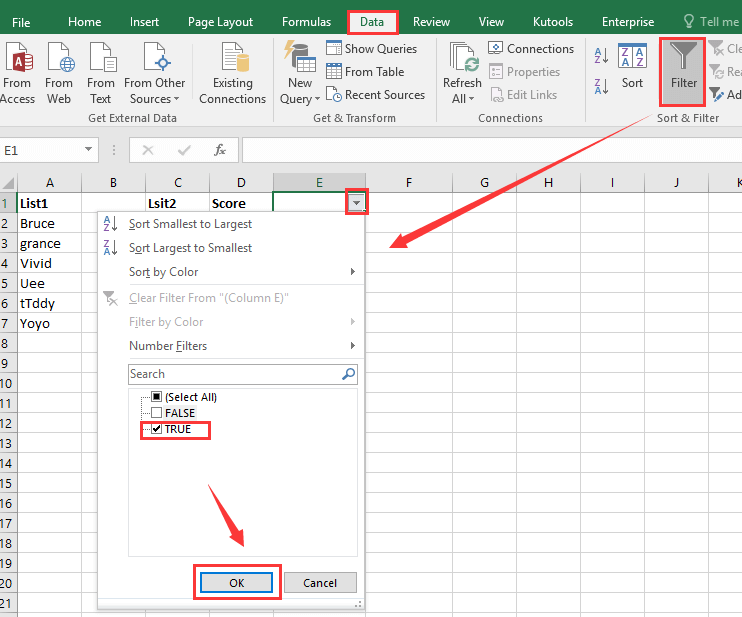Click the From Access icon
The height and width of the screenshot is (617, 742).
click(x=17, y=62)
